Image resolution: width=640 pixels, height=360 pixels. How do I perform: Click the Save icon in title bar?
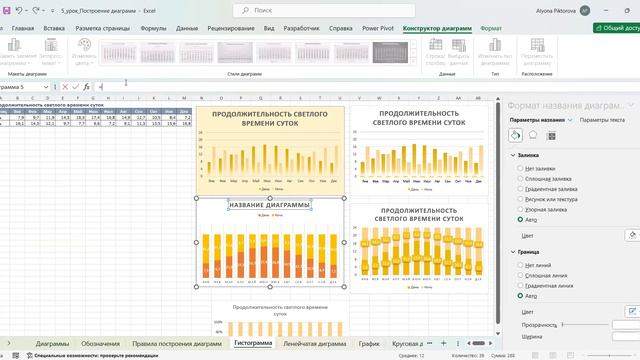pos(6,11)
